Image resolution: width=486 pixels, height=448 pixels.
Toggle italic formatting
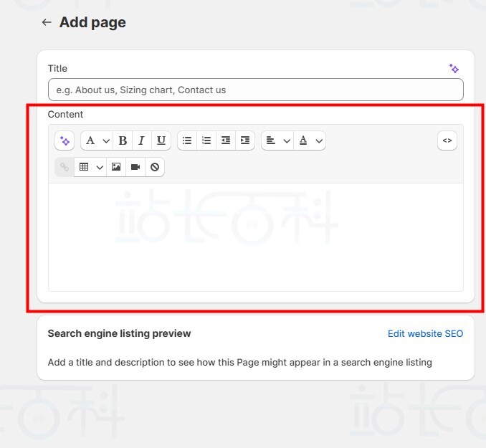[x=142, y=140]
